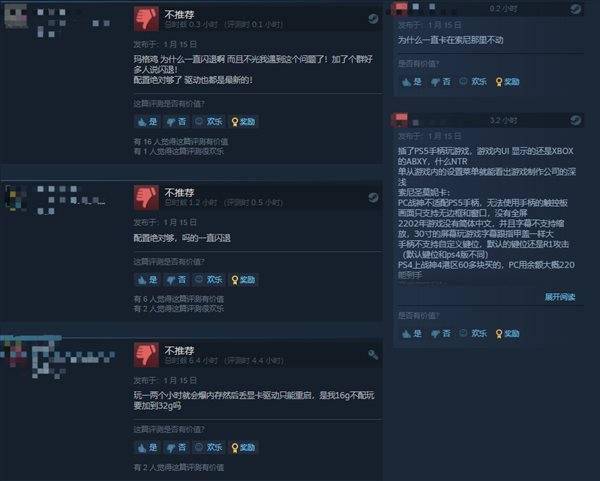Expand the PS5 review with 展开阅读

[x=560, y=297]
